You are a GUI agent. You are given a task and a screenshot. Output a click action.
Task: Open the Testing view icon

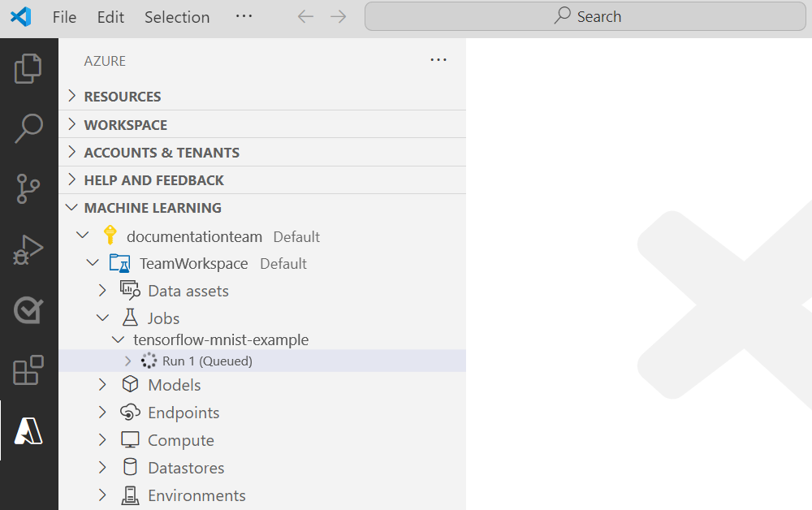tap(28, 309)
